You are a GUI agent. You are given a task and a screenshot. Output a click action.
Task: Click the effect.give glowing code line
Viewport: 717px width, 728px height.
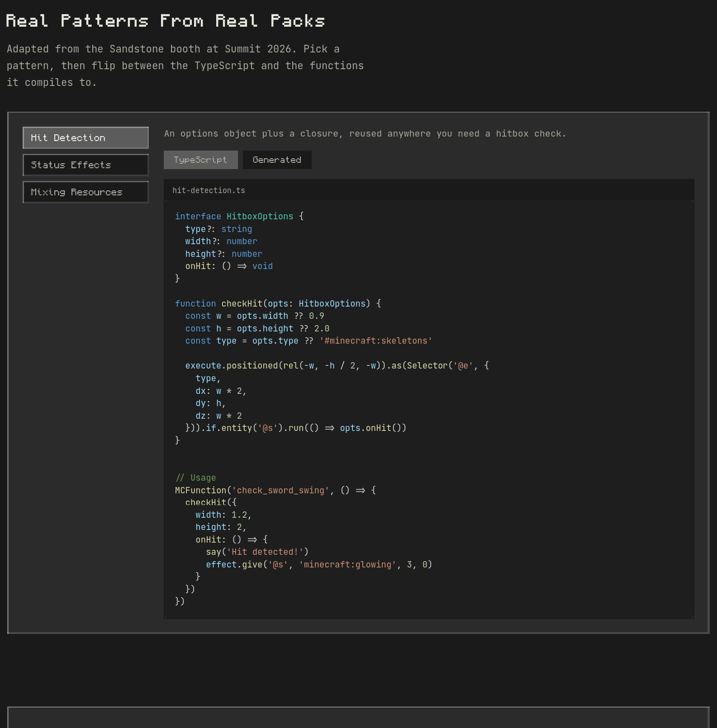pyautogui.click(x=319, y=565)
